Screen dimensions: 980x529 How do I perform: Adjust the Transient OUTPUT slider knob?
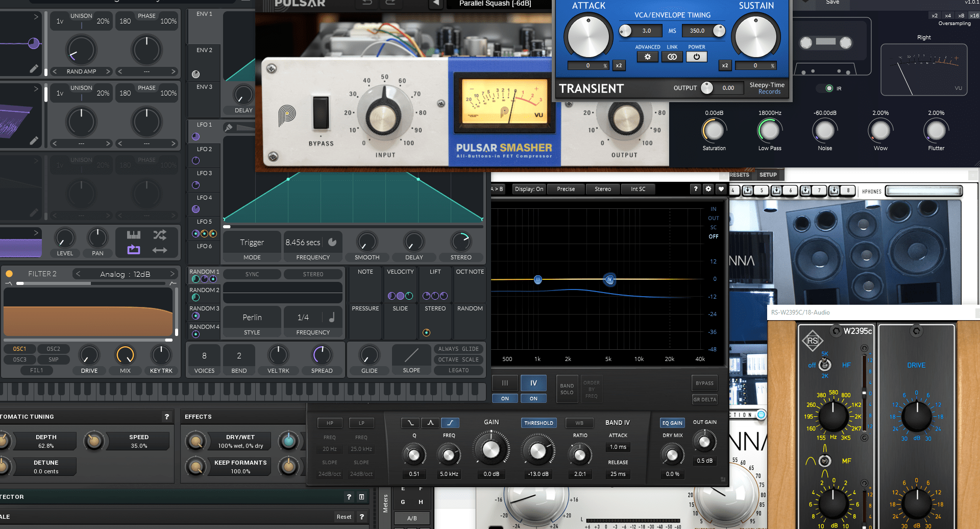tap(707, 88)
